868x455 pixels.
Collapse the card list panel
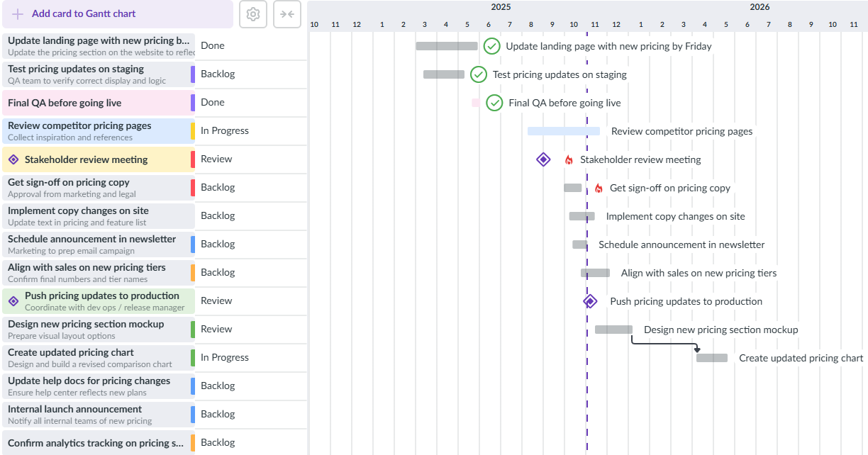[x=287, y=14]
